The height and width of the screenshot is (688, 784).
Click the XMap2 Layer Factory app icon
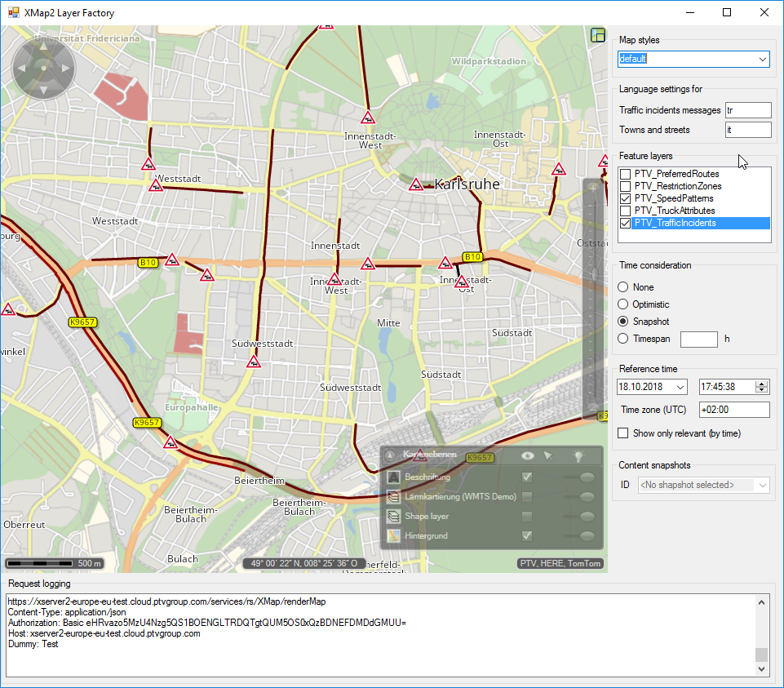click(13, 12)
